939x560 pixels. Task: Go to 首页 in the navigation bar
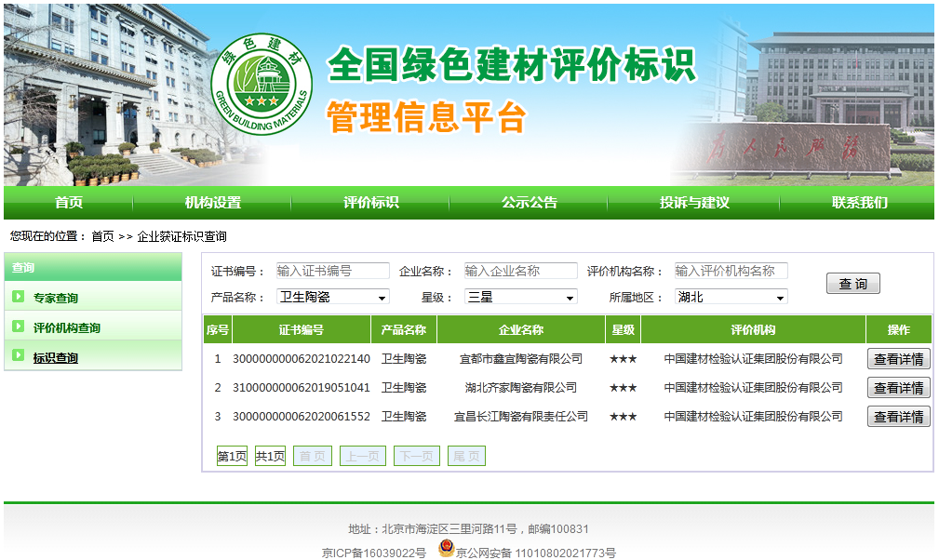(68, 203)
